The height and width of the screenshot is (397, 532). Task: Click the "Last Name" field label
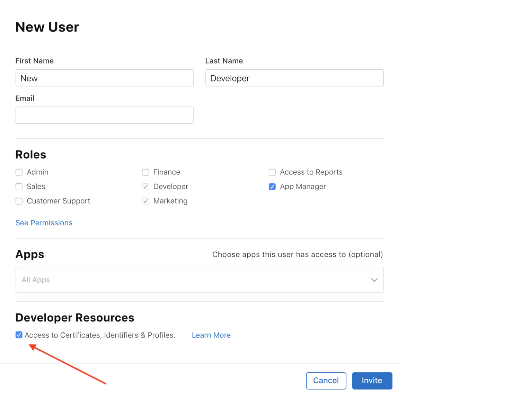click(x=224, y=61)
